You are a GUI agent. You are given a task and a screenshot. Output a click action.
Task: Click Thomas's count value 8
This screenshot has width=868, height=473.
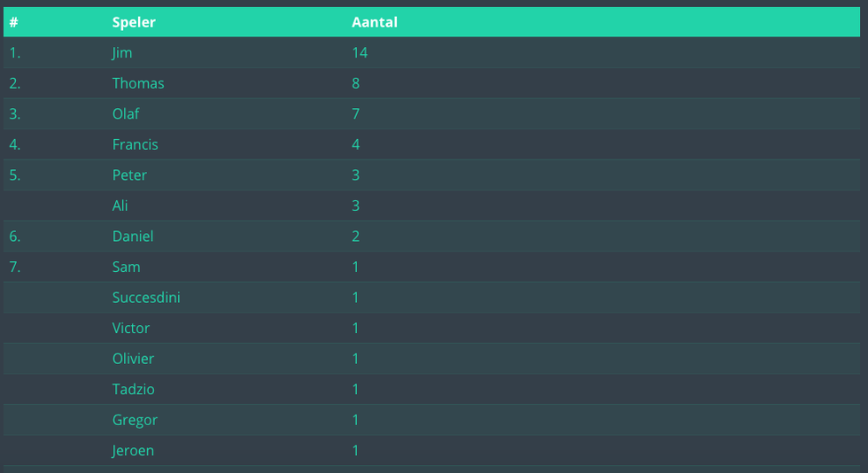coord(356,83)
